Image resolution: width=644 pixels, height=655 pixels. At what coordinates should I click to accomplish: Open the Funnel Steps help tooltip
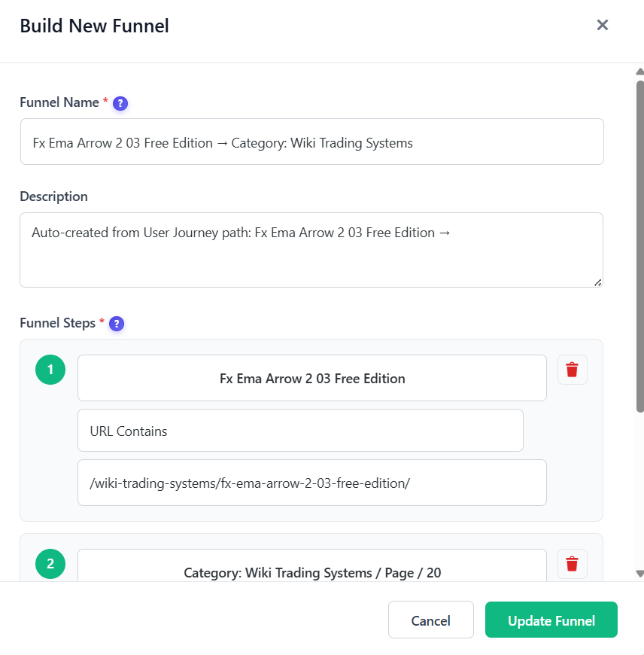click(x=117, y=324)
